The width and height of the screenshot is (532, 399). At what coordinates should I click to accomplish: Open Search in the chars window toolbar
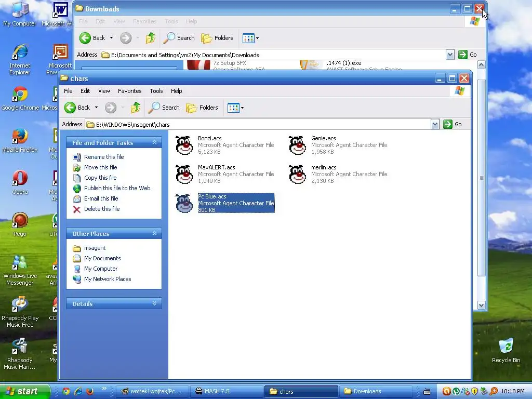[164, 108]
